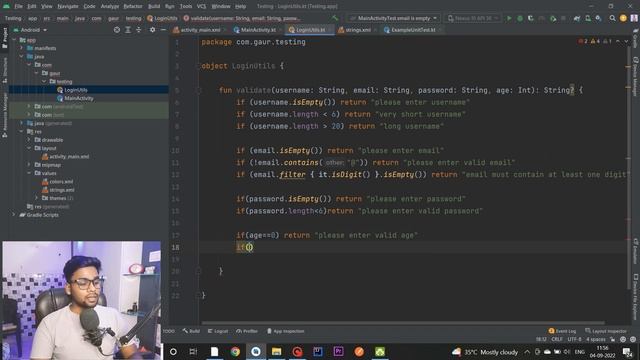Image resolution: width=640 pixels, height=360 pixels.
Task: Open Android Studio green taskbar icon
Action: pos(380,351)
